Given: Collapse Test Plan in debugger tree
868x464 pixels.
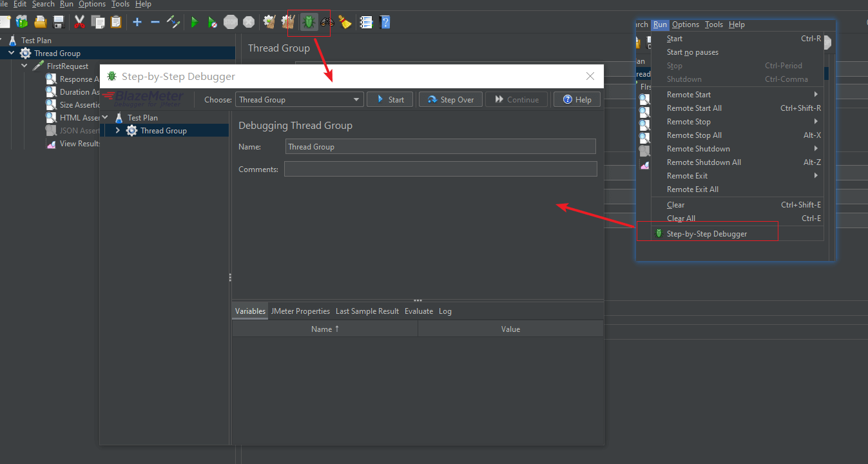Looking at the screenshot, I should point(105,117).
